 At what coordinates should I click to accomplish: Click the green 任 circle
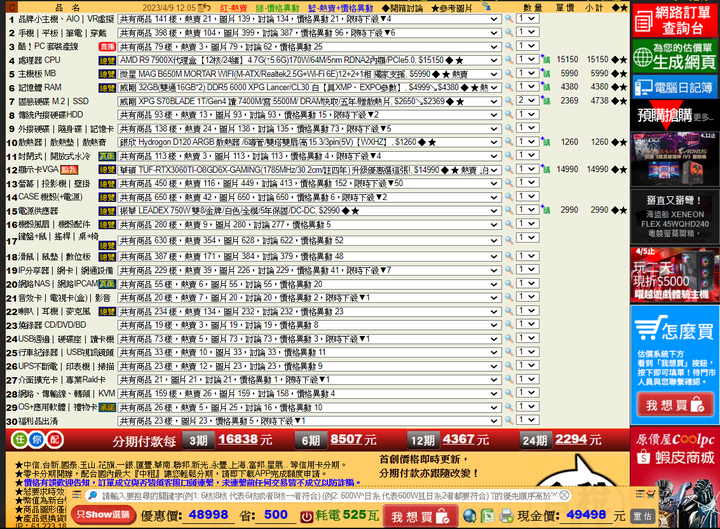click(x=19, y=440)
